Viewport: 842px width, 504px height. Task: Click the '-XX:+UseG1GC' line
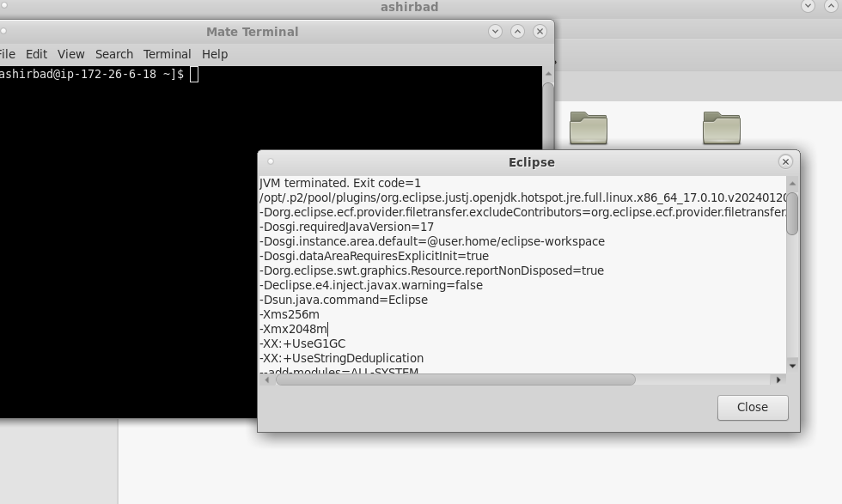(x=302, y=343)
